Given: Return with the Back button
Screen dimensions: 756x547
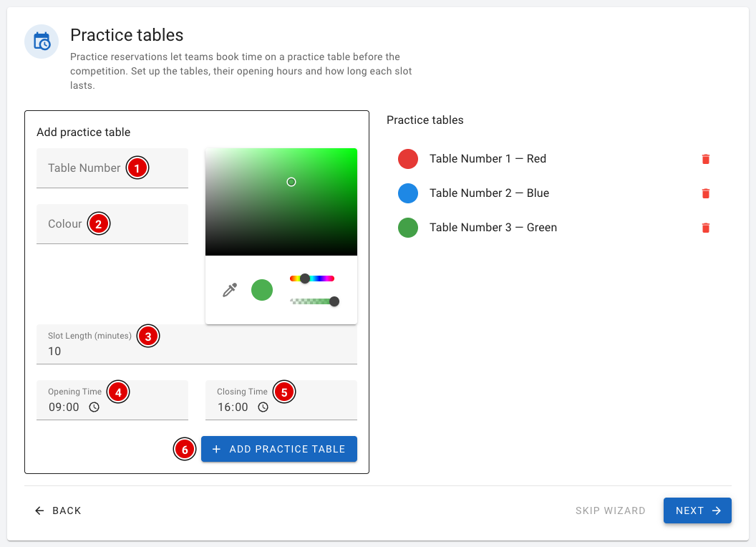Looking at the screenshot, I should pos(58,510).
